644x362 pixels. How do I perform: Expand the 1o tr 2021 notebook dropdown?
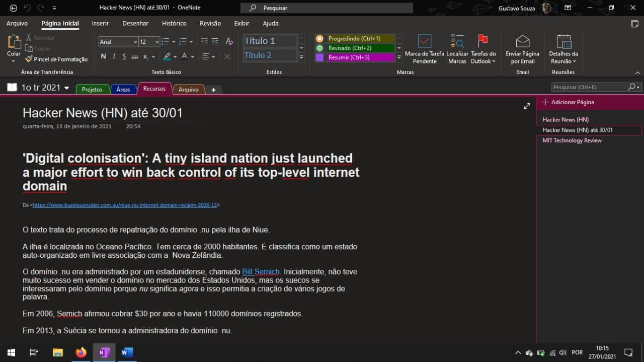[x=67, y=88]
